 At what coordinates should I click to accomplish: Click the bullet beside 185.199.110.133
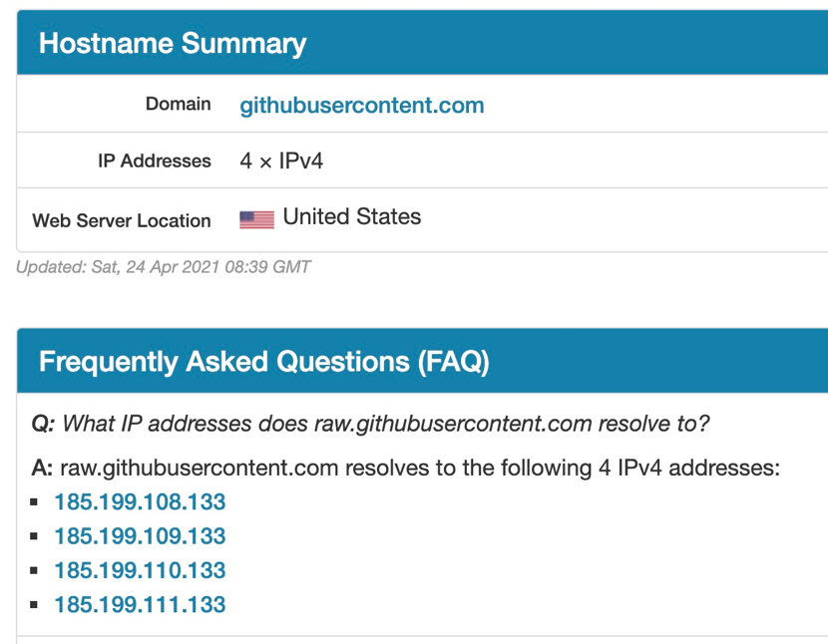(34, 570)
